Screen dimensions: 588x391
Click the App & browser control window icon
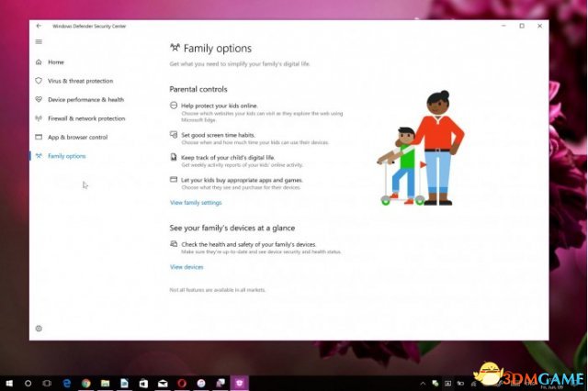[x=39, y=137]
